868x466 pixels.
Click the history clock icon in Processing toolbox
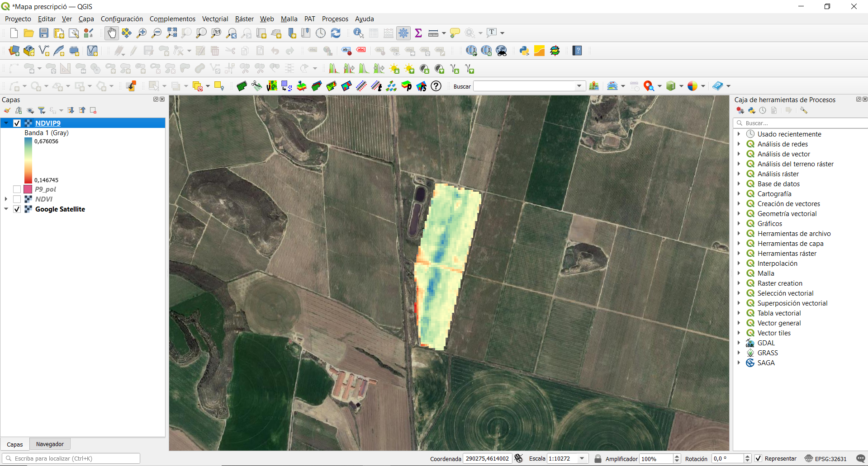click(763, 110)
